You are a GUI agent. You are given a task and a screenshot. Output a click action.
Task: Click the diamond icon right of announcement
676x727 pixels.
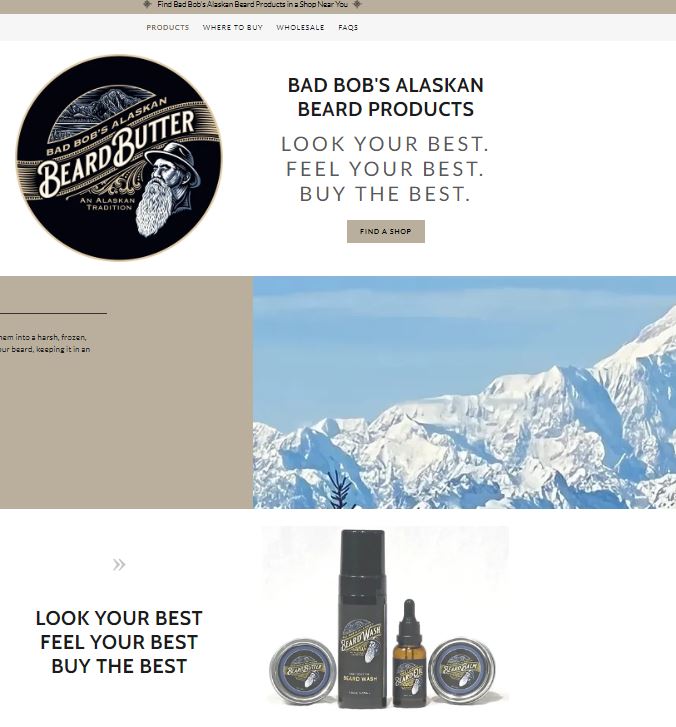pyautogui.click(x=357, y=4)
